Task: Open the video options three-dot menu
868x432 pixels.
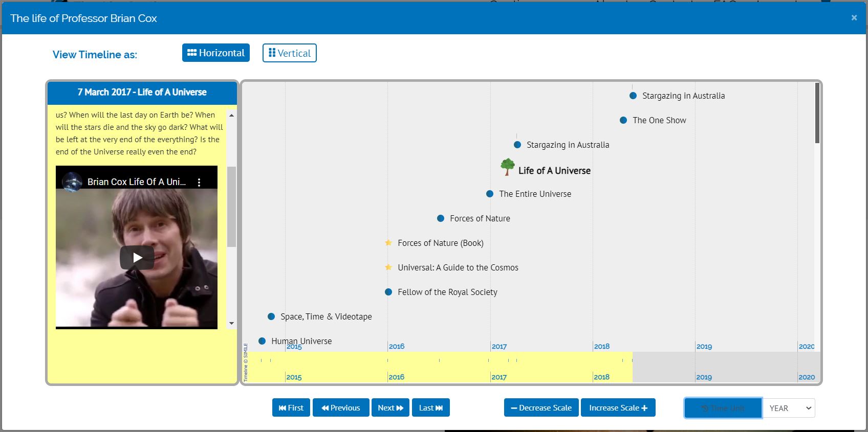Action: (x=199, y=182)
